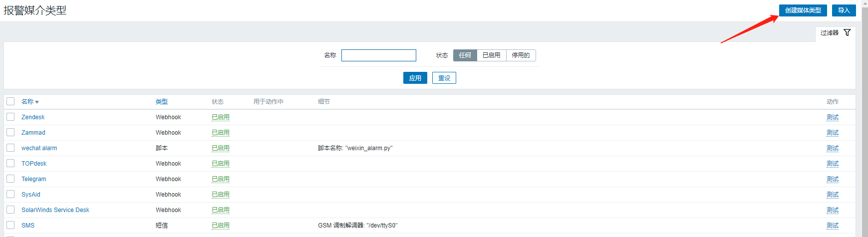Check the wechat alarm row checkbox
Image resolution: width=868 pixels, height=237 pixels.
10,148
